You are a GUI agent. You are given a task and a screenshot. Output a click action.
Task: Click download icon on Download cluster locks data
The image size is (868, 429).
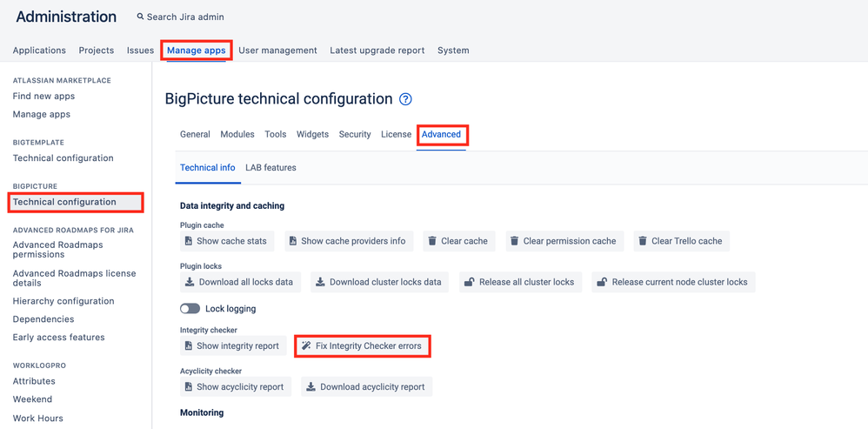tap(320, 282)
